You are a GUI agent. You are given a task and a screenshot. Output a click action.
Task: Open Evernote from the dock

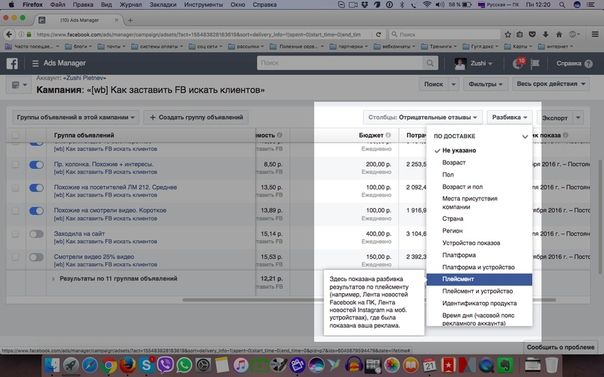point(505,365)
